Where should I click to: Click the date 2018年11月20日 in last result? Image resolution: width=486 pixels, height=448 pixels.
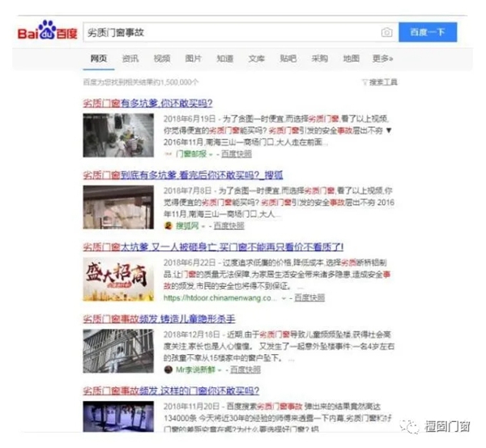click(x=191, y=407)
